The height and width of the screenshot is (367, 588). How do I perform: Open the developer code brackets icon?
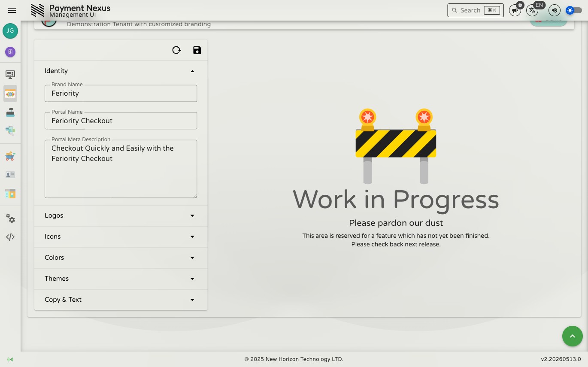(10, 237)
